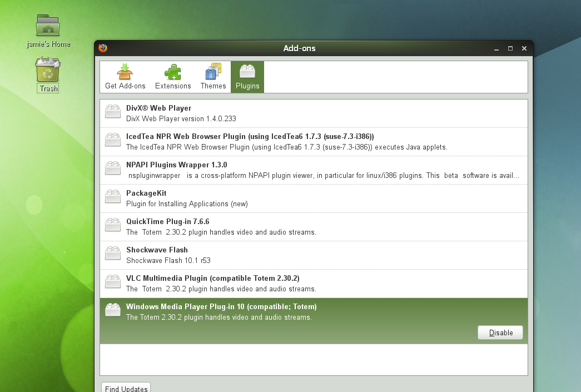The image size is (581, 392).
Task: Click the Shockwave Flash plugin icon
Action: click(x=113, y=253)
